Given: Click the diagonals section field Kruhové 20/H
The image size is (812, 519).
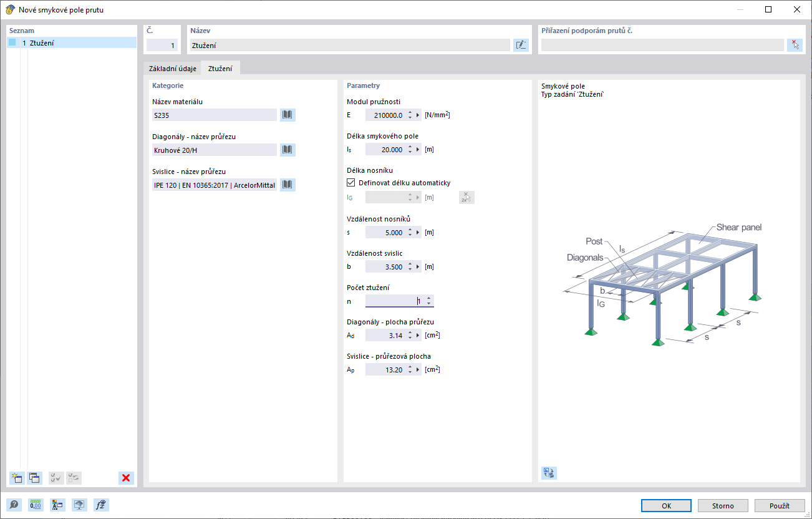Looking at the screenshot, I should [x=215, y=150].
